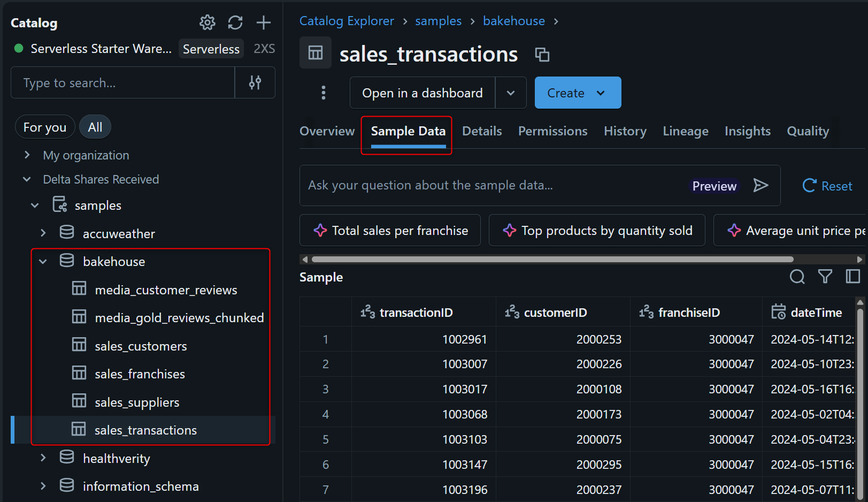Open the Permissions tab
This screenshot has height=502, width=868.
point(552,131)
